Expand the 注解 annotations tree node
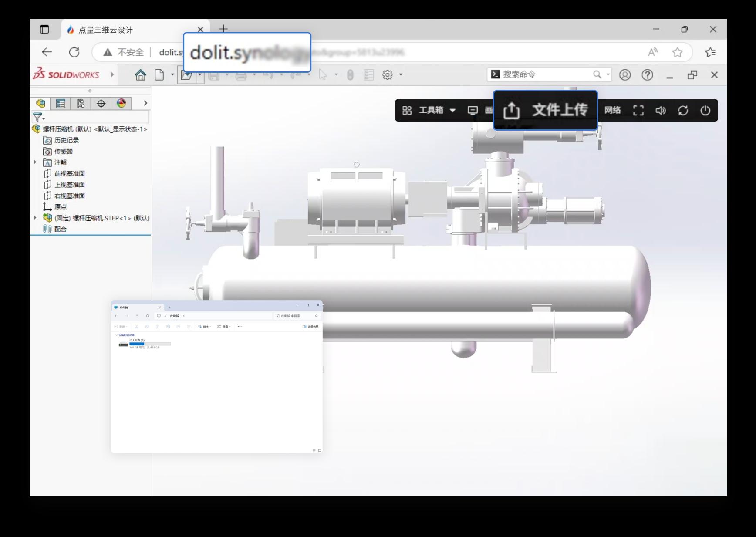Viewport: 756px width, 537px height. point(35,162)
